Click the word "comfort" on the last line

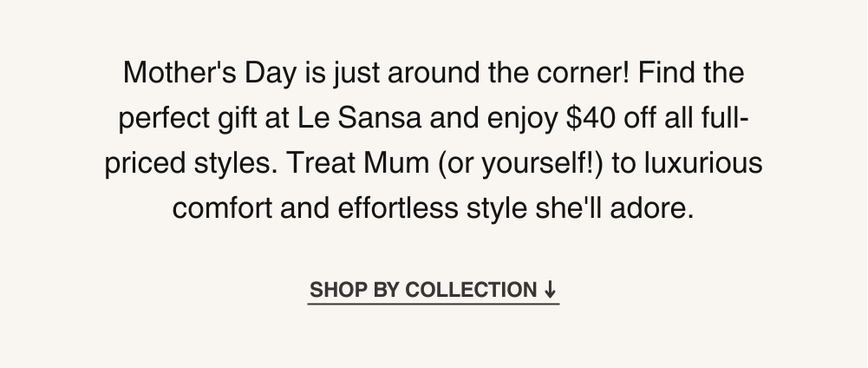(222, 209)
